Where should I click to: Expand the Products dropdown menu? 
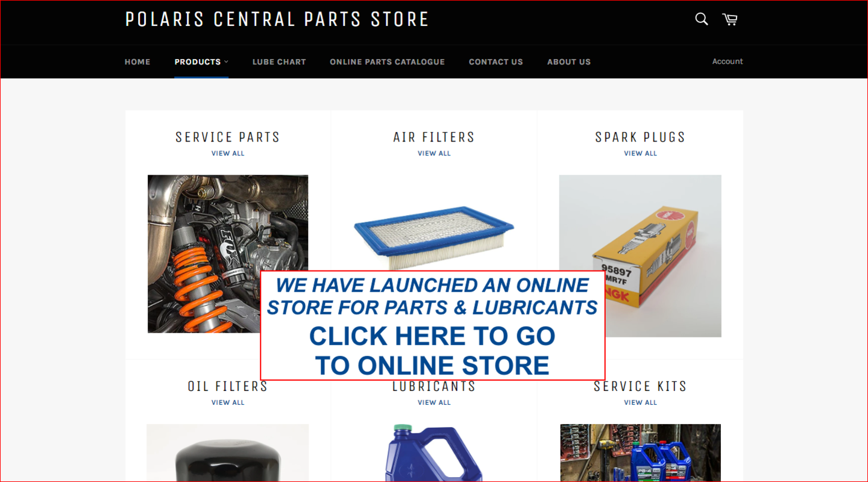coord(201,61)
